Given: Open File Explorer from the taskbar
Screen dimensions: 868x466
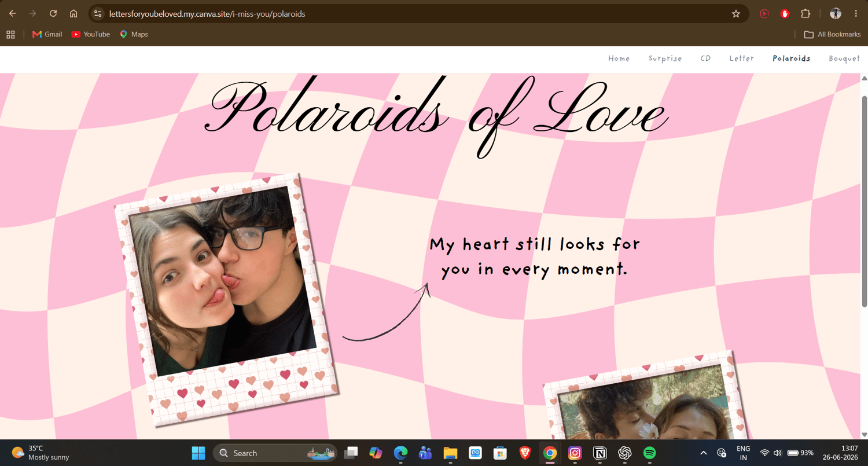Looking at the screenshot, I should (450, 453).
